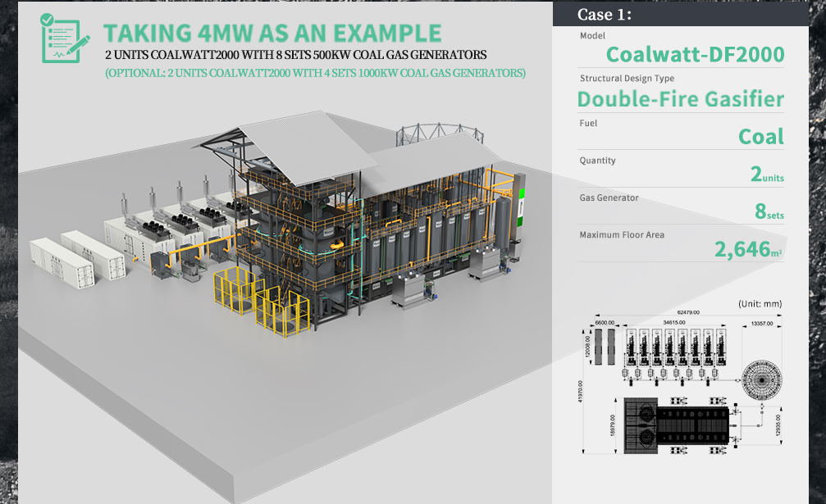Image resolution: width=826 pixels, height=504 pixels.
Task: Click the 2,646 m² floor area value
Action: [x=747, y=249]
